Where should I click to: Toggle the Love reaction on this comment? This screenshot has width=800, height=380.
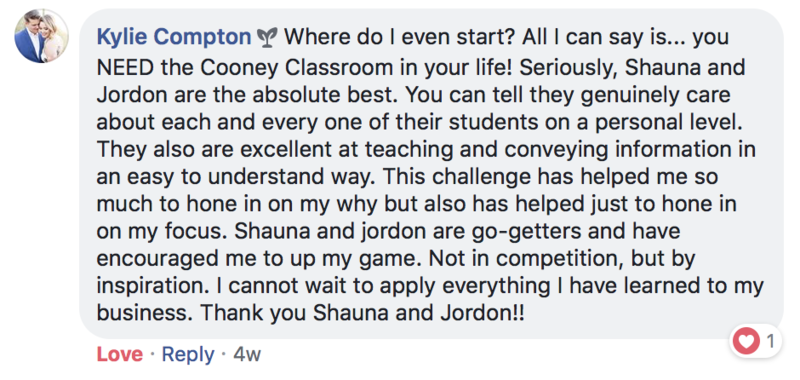120,354
